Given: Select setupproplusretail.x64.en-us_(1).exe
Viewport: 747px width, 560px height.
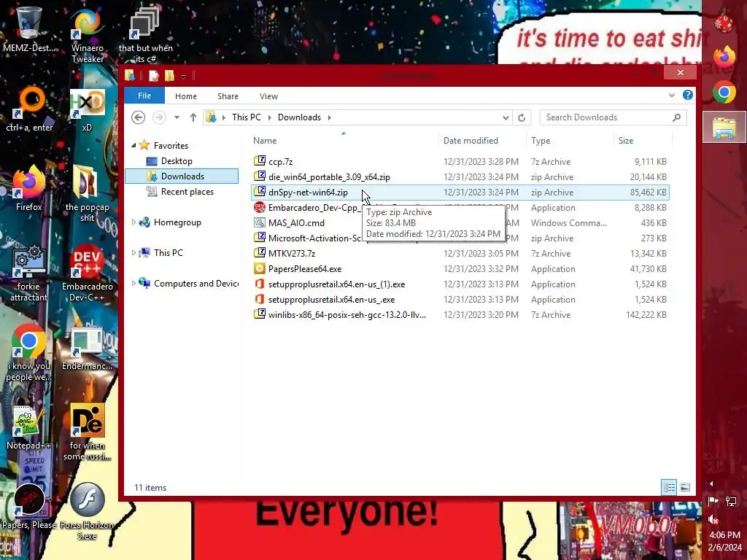Looking at the screenshot, I should (x=460, y=284).
